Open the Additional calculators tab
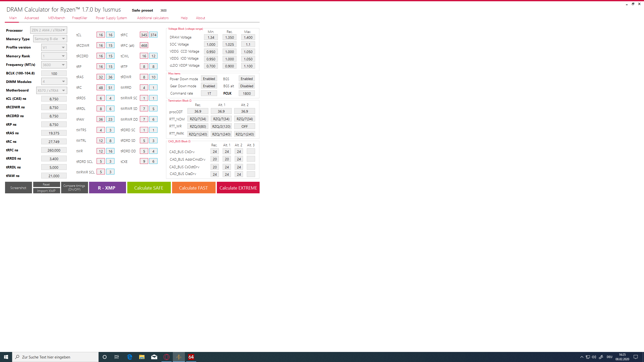Image resolution: width=644 pixels, height=362 pixels. (153, 18)
